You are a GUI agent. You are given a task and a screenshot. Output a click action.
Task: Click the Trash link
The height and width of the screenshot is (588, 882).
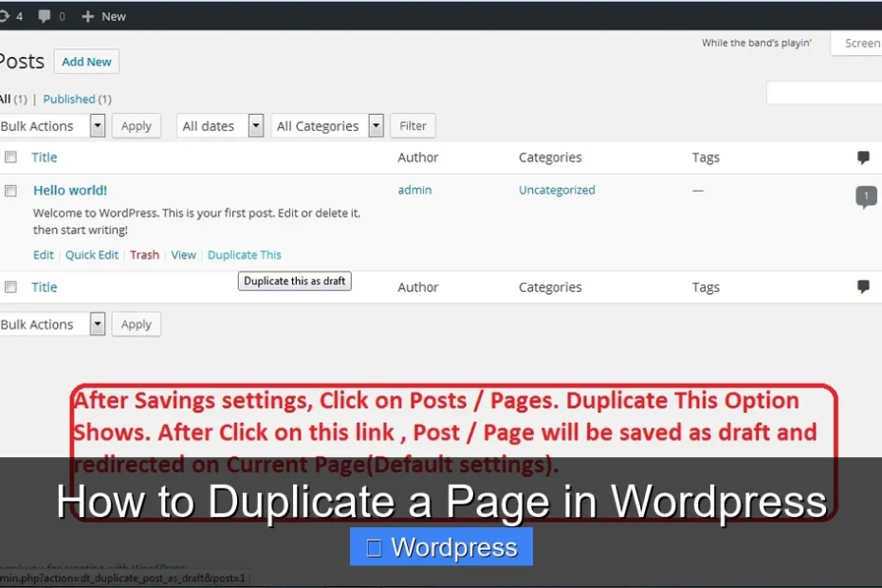pos(144,255)
